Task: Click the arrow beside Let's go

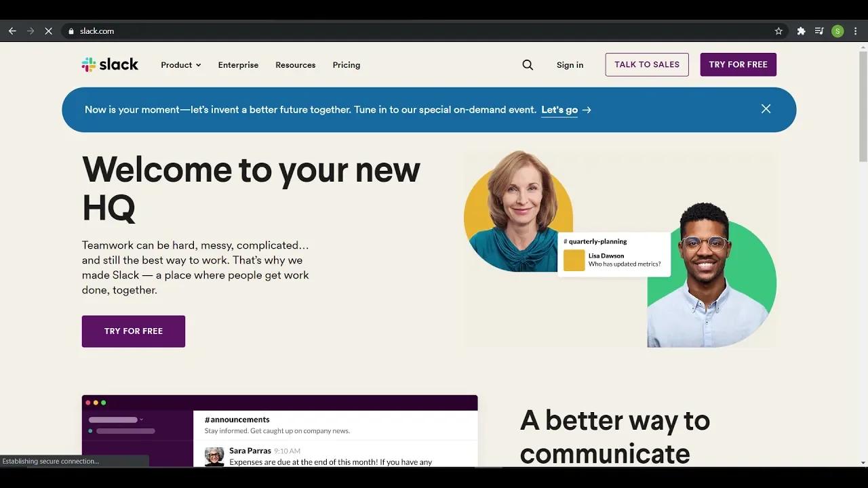Action: tap(587, 110)
